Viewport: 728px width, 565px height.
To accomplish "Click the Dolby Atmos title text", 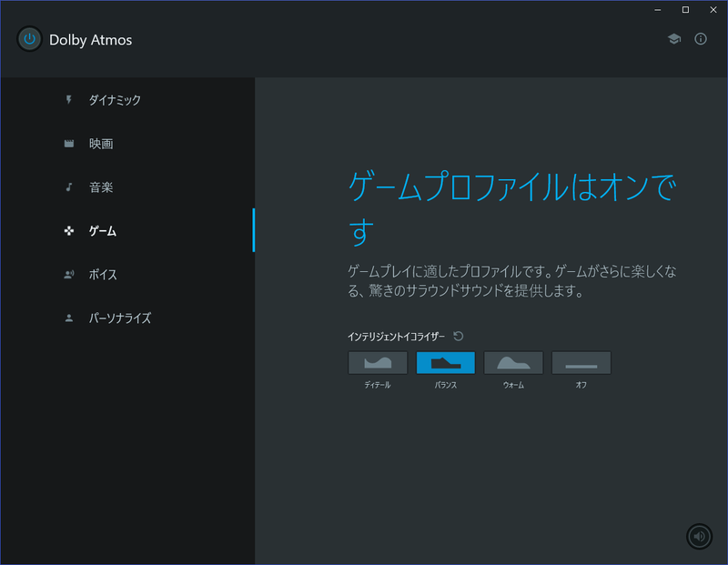I will pos(90,39).
